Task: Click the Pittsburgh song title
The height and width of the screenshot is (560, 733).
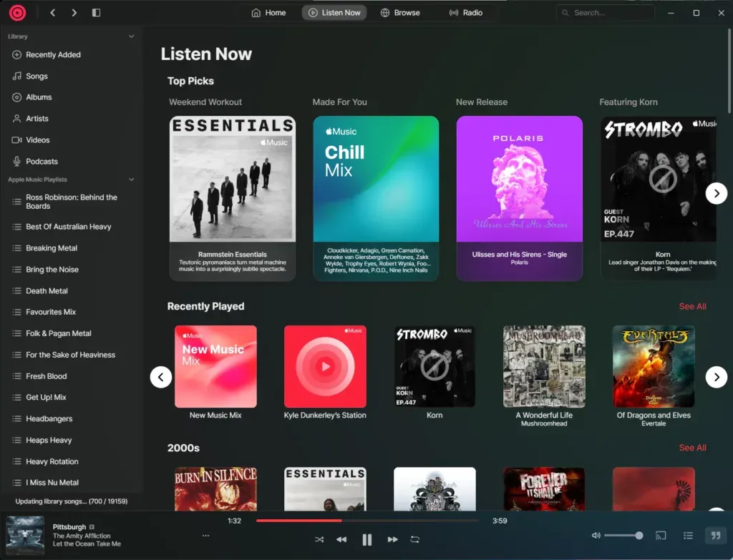Action: (69, 527)
